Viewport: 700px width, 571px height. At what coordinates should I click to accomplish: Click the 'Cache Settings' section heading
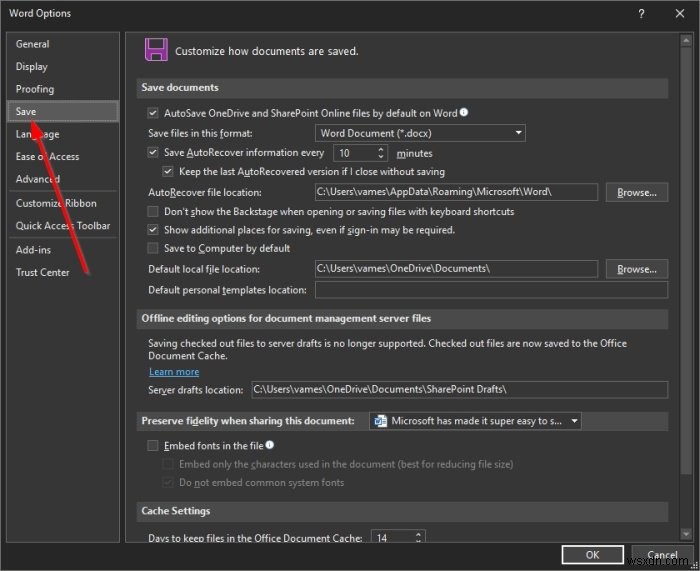tap(175, 511)
